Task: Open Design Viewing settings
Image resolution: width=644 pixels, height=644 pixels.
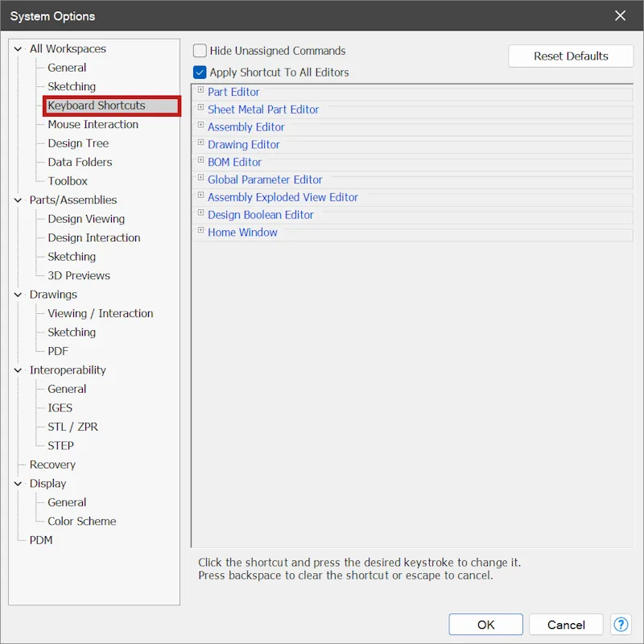Action: [86, 218]
